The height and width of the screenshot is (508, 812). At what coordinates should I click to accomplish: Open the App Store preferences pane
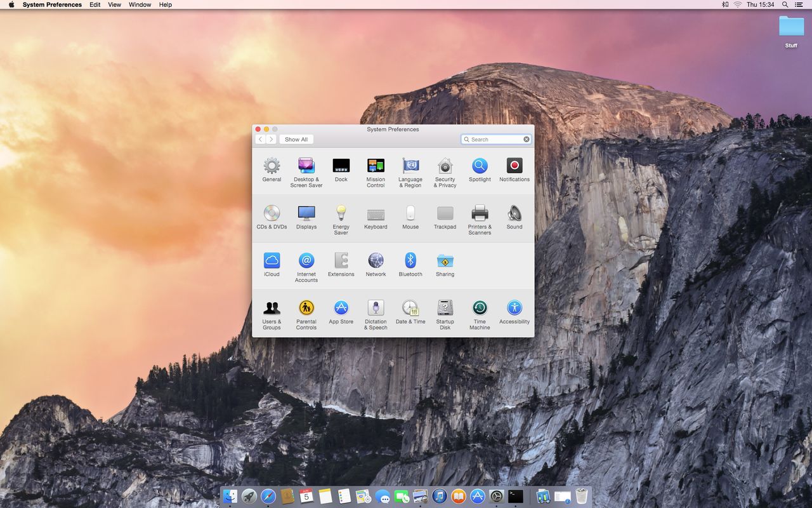click(341, 312)
